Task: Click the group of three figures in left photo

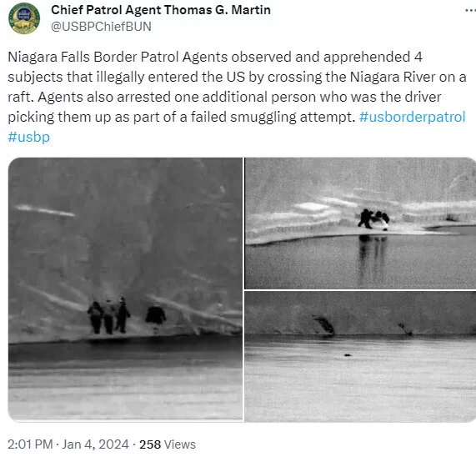Action: pyautogui.click(x=108, y=316)
